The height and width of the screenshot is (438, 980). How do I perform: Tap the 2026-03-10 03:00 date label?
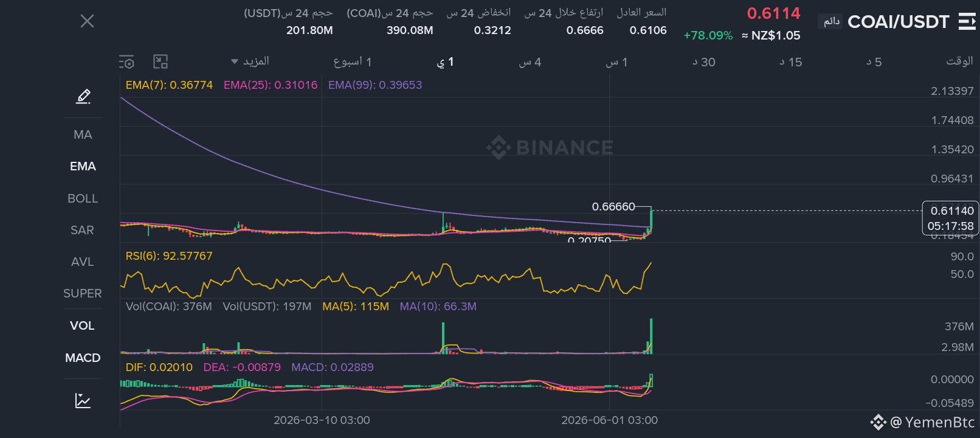(322, 420)
